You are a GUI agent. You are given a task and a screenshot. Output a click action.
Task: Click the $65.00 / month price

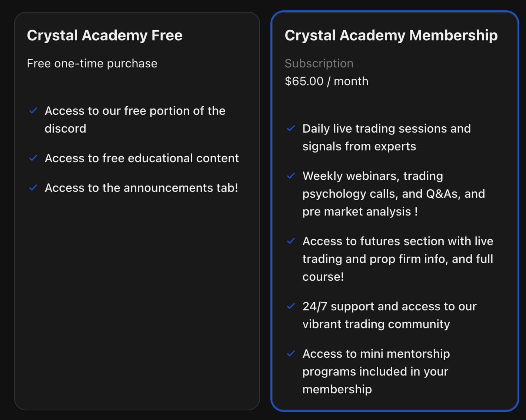pos(326,81)
